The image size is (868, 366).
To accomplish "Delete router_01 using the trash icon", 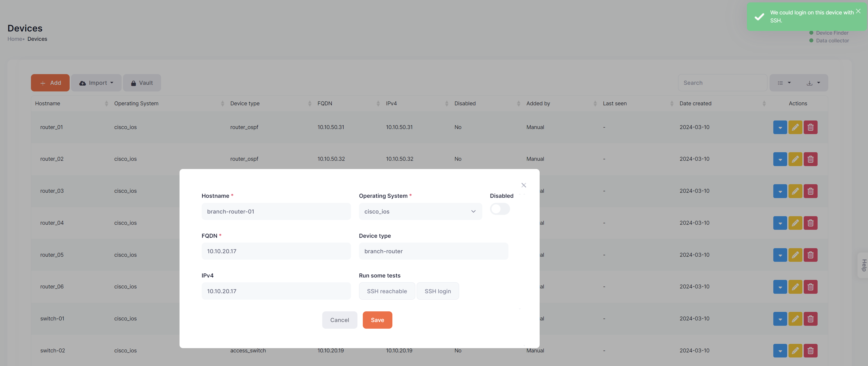I will (810, 127).
